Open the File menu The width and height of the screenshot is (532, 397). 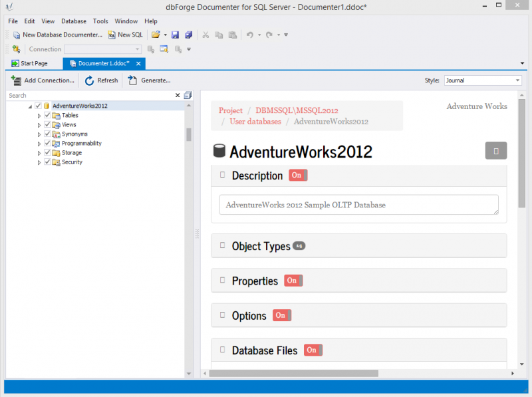13,21
